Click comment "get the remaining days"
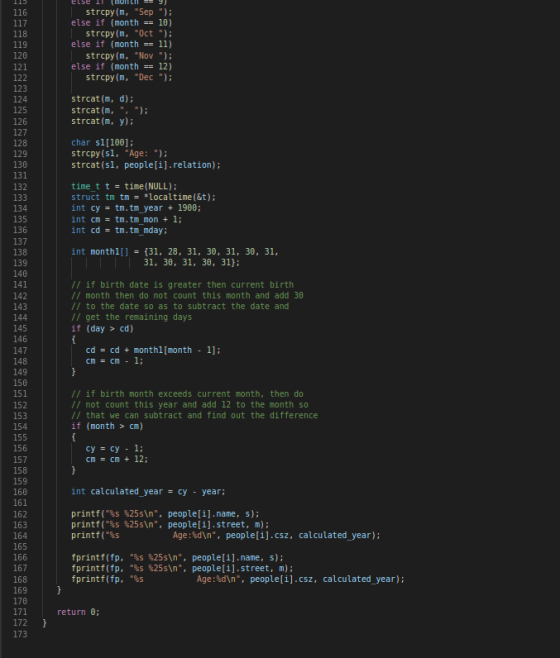The image size is (560, 658). coord(131,317)
